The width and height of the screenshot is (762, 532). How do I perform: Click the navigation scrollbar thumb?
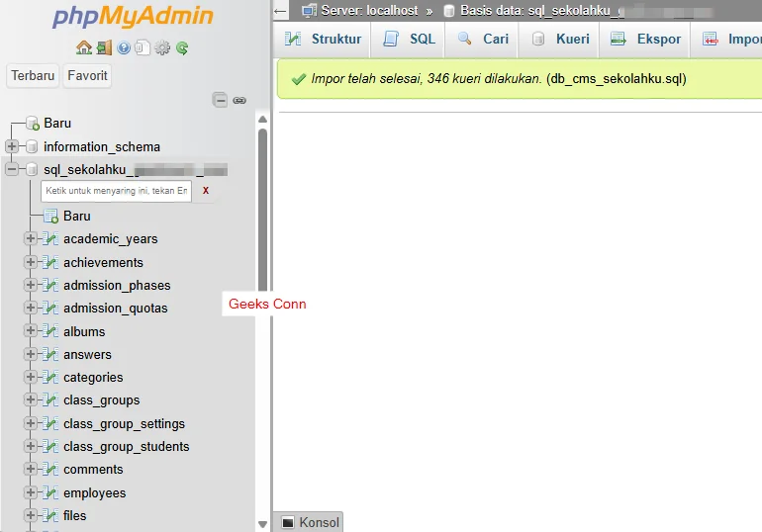pos(263,212)
